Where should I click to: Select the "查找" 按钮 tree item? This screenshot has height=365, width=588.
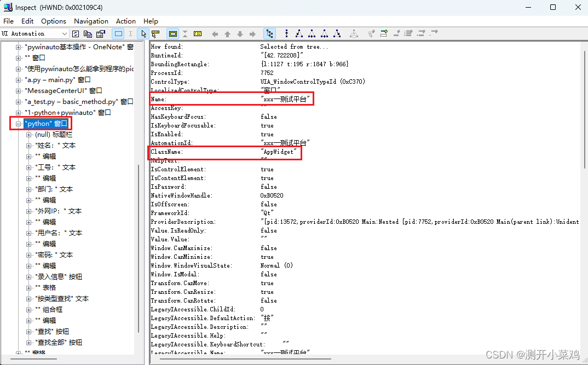pyautogui.click(x=52, y=332)
